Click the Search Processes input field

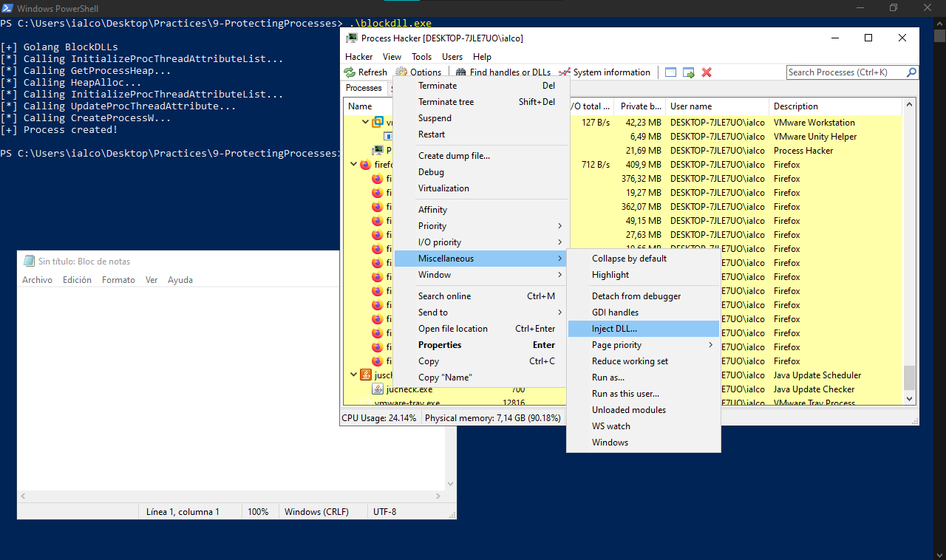(x=845, y=72)
